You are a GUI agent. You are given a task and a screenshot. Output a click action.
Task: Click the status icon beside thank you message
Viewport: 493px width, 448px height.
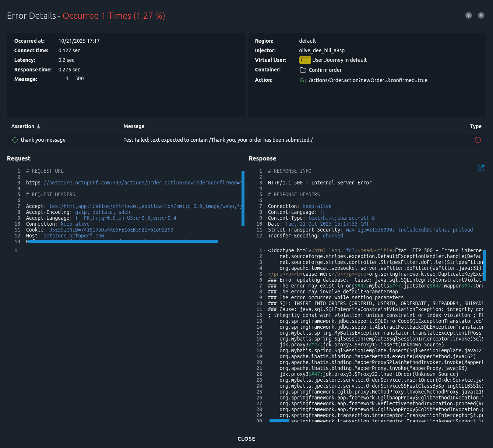(15, 140)
